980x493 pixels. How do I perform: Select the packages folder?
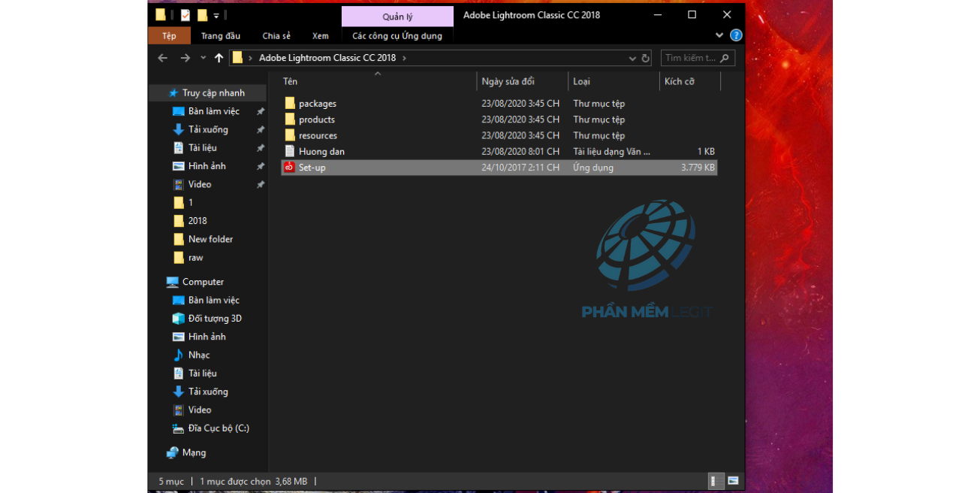[x=317, y=104]
